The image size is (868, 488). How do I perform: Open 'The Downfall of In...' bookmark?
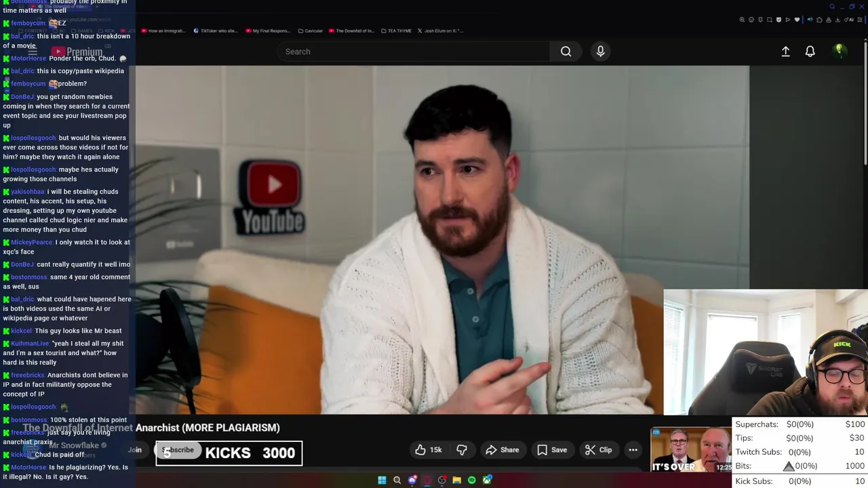pos(351,30)
